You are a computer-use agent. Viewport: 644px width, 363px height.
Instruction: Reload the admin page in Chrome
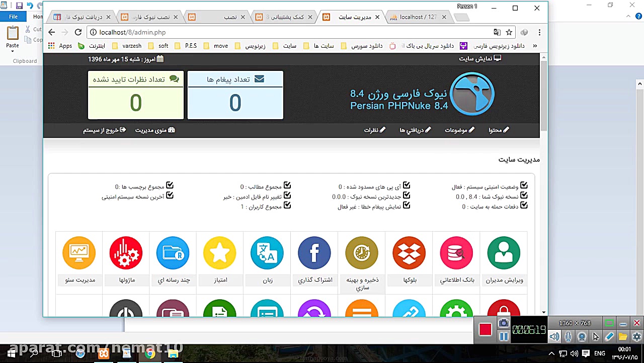[78, 32]
